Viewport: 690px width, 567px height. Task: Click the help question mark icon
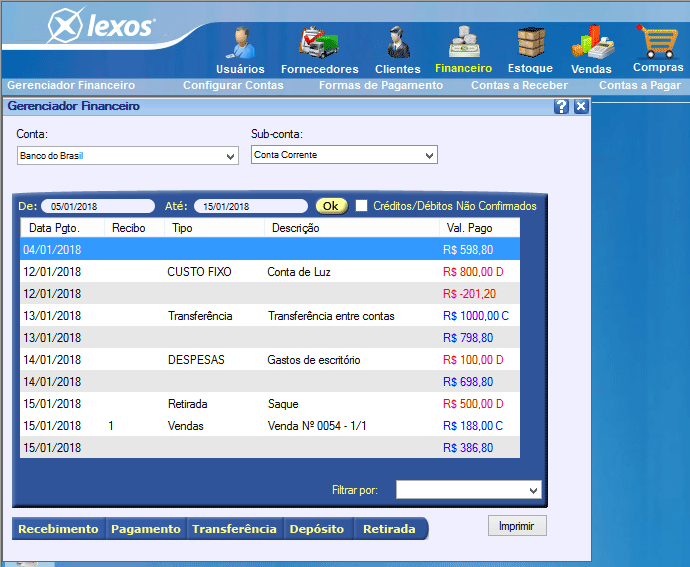point(561,107)
